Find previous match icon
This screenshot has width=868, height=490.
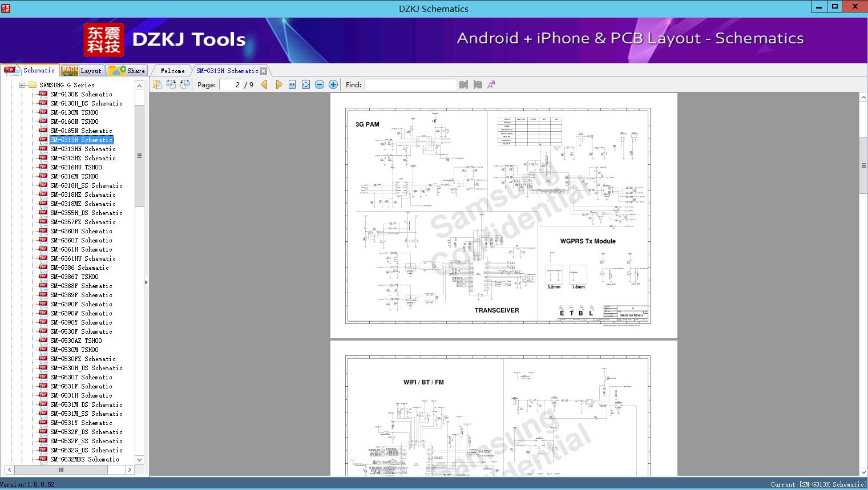click(x=463, y=84)
